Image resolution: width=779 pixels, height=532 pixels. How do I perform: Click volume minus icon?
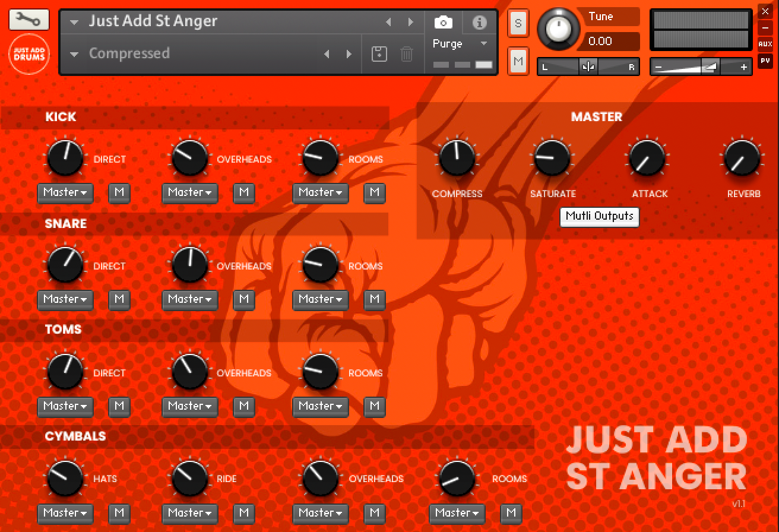click(658, 67)
